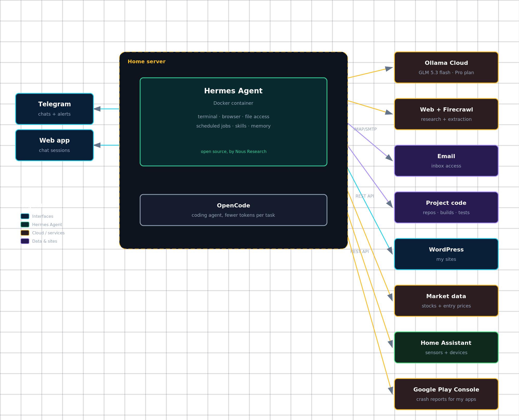Screen dimensions: 519x420
Task: Click the REST API label near WordPress
Action: pos(359,251)
